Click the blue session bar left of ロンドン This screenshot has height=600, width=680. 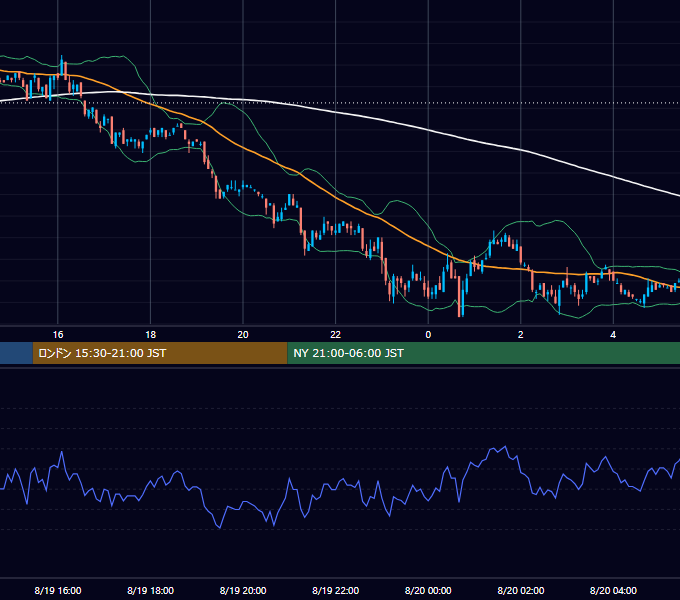coord(16,353)
